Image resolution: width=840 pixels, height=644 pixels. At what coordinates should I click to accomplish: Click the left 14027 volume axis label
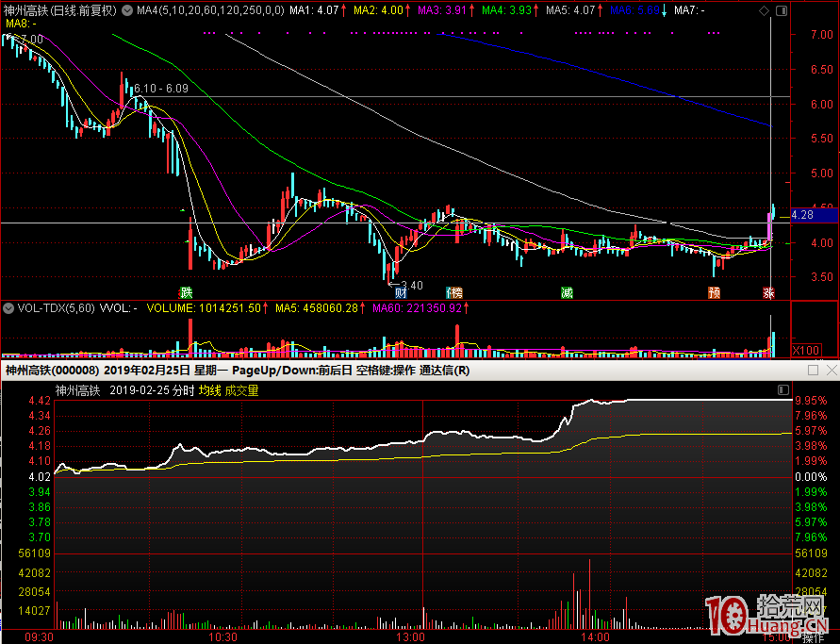pos(35,611)
